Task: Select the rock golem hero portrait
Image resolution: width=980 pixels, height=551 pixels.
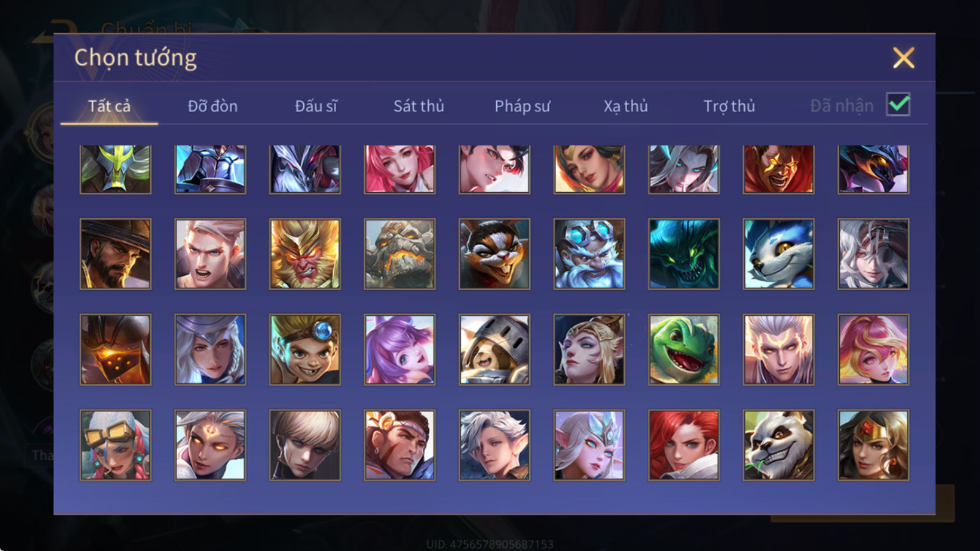Action: 399,254
